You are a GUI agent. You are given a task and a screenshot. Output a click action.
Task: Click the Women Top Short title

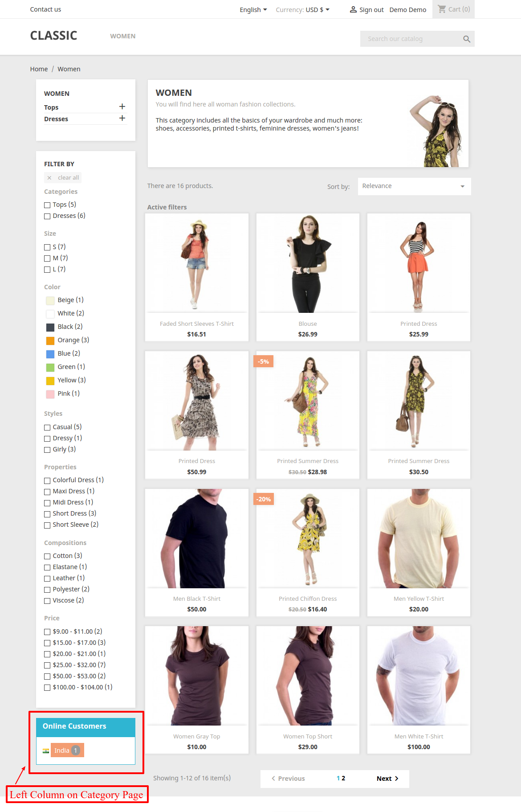tap(308, 737)
